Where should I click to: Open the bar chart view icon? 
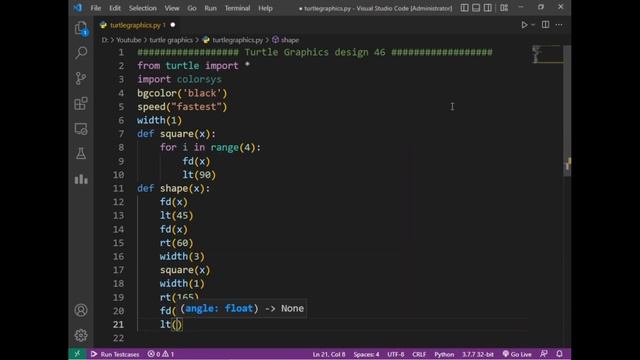coord(81,179)
